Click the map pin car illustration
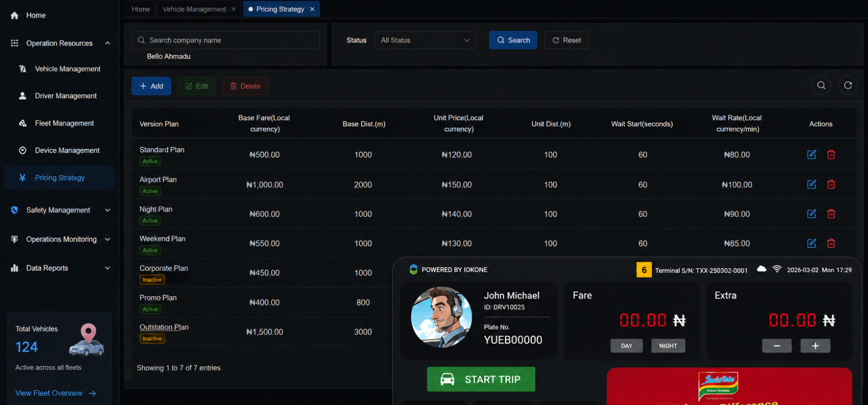868x405 pixels. click(87, 340)
